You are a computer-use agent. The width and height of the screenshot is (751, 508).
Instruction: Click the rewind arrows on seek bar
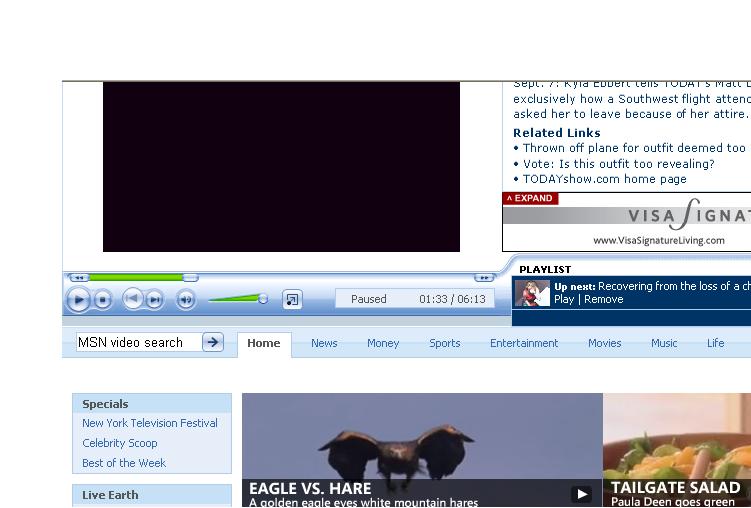pos(79,277)
